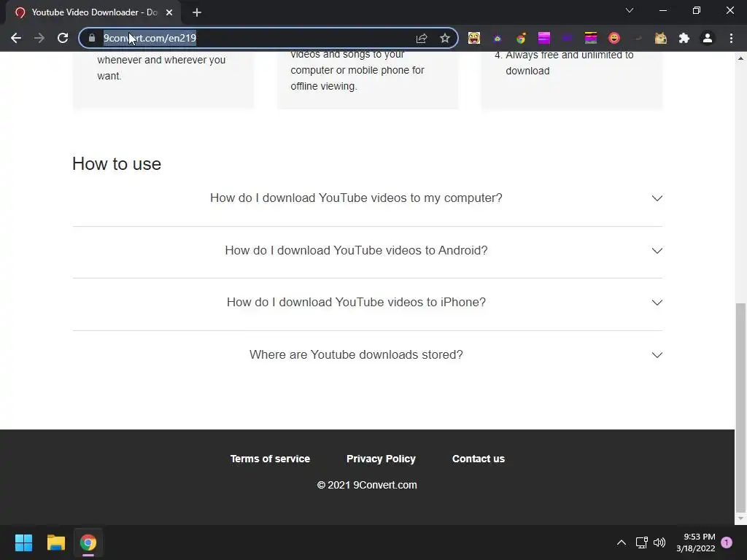Open the Terms of service link
The width and height of the screenshot is (747, 560).
270,459
